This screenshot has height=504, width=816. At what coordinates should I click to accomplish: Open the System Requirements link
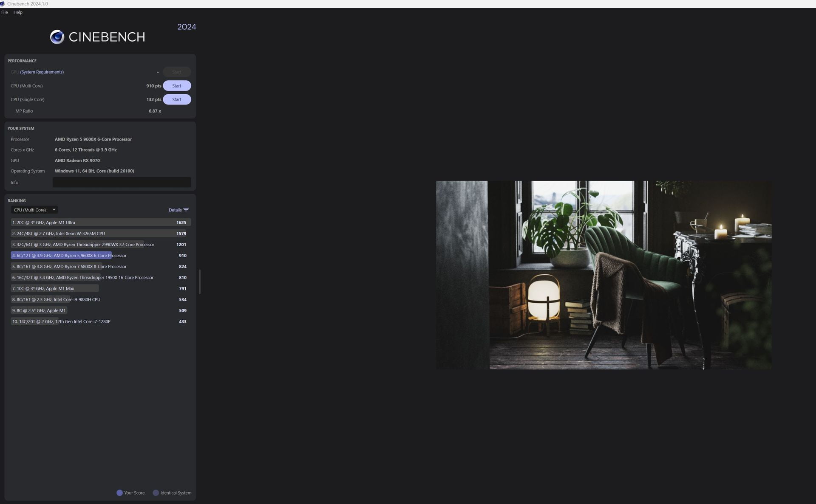point(42,72)
